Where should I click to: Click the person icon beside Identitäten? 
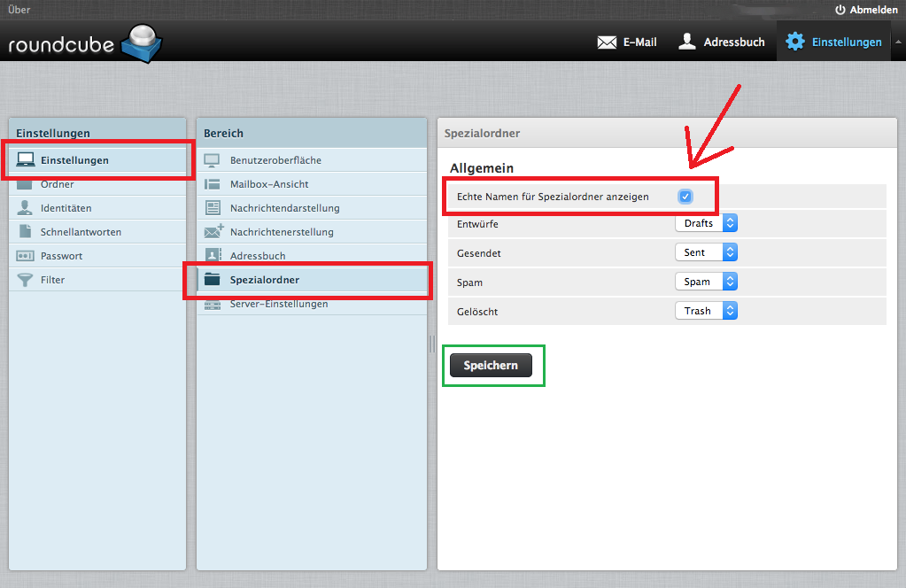[25, 207]
